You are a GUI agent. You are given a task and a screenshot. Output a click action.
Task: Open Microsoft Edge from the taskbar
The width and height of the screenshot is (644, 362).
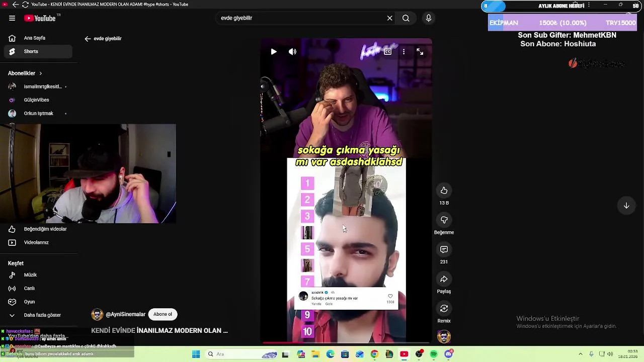click(330, 354)
